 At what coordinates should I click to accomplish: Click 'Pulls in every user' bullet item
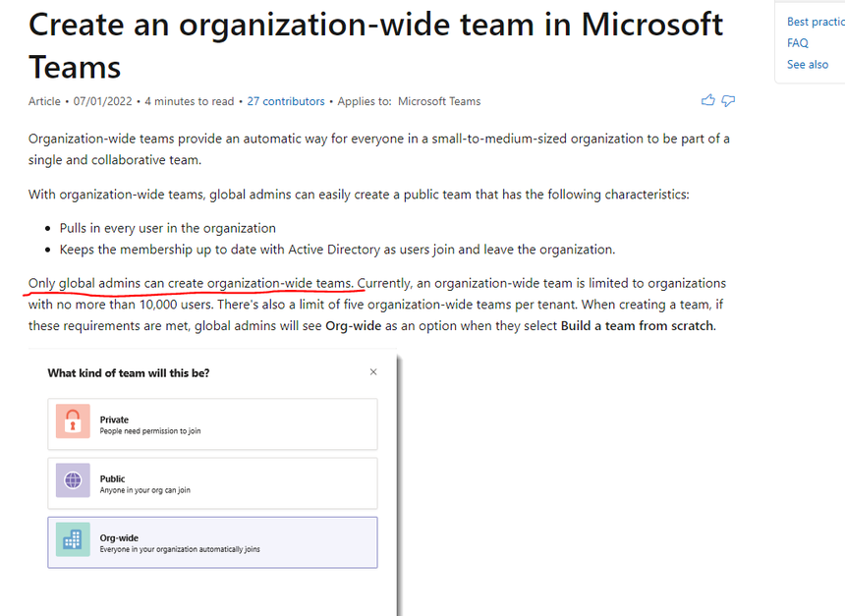click(167, 227)
